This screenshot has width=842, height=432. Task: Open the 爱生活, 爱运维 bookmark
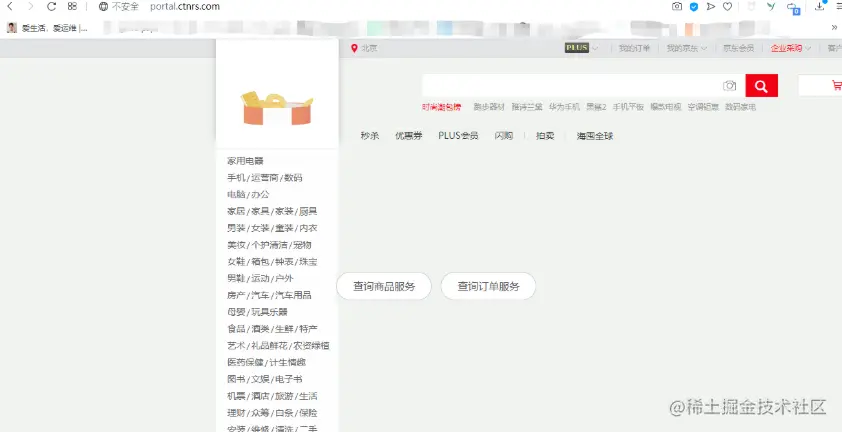(x=47, y=28)
